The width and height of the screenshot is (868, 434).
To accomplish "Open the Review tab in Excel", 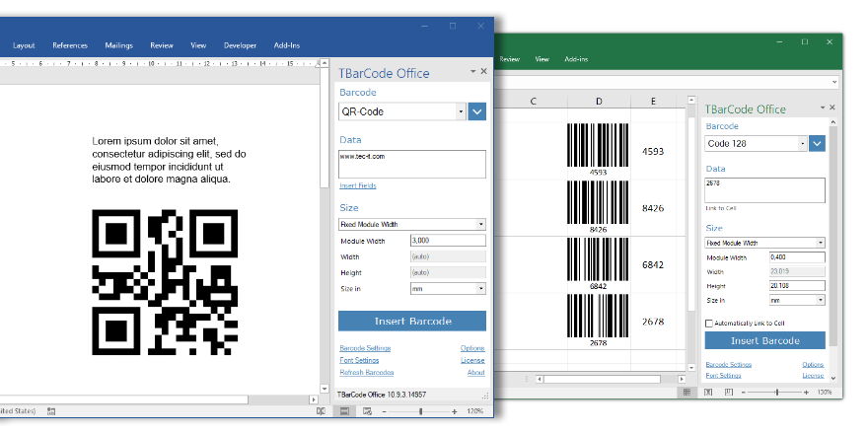I will (x=509, y=59).
